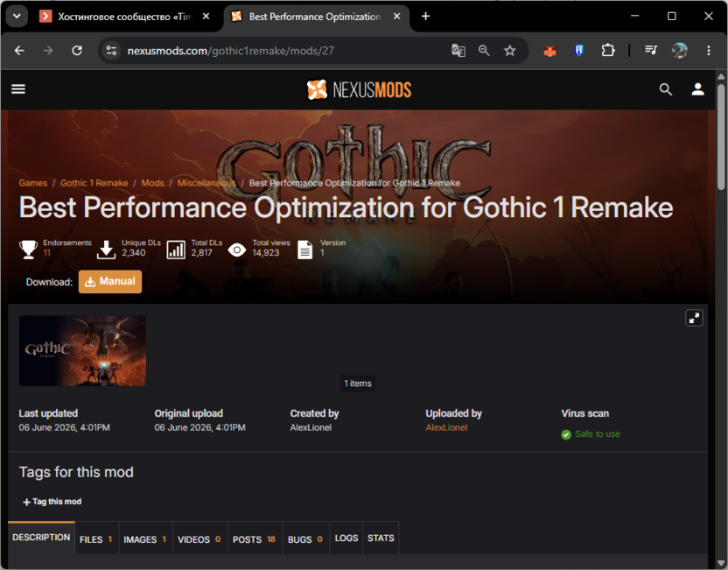
Task: Follow the Gothic 1 Remake breadcrumb link
Action: coord(94,183)
